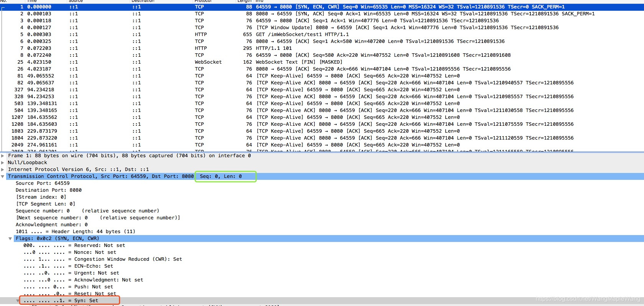This screenshot has height=306, width=644.
Task: Select Keep-Alive packet 81
Action: (322, 76)
